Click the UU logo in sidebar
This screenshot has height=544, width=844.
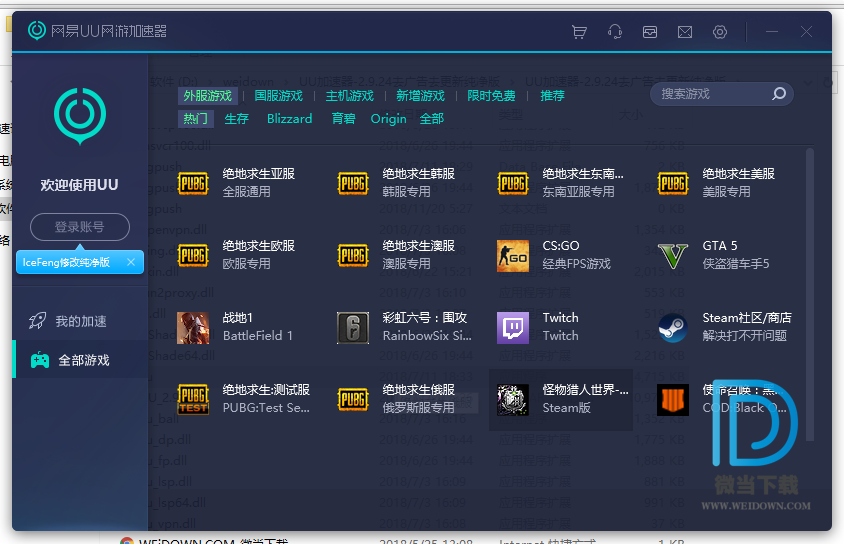(80, 116)
